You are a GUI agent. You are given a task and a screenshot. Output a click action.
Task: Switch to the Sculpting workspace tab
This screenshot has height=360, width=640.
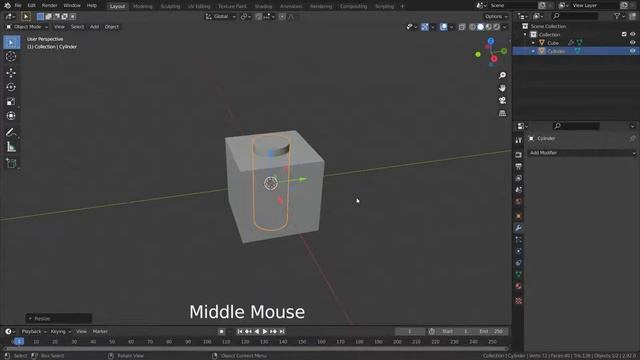point(170,7)
